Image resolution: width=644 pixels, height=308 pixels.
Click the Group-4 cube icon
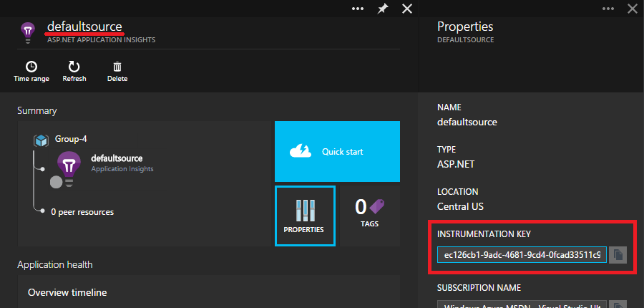[x=41, y=140]
